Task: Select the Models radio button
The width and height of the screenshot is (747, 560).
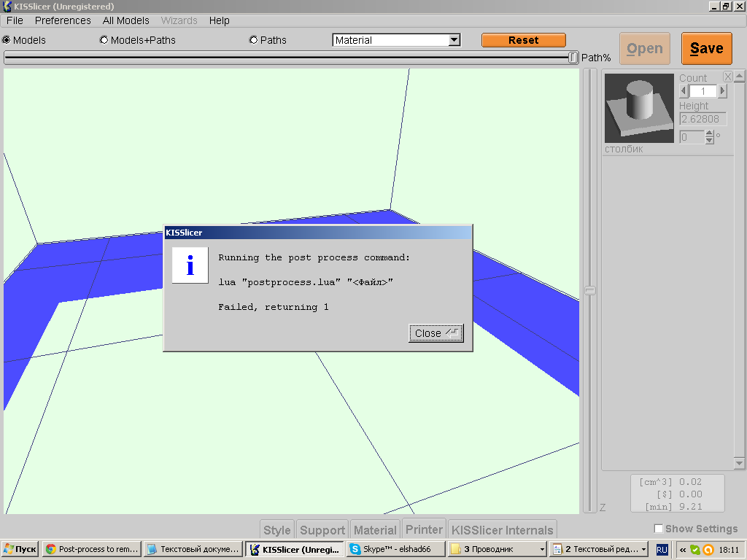Action: [x=6, y=40]
